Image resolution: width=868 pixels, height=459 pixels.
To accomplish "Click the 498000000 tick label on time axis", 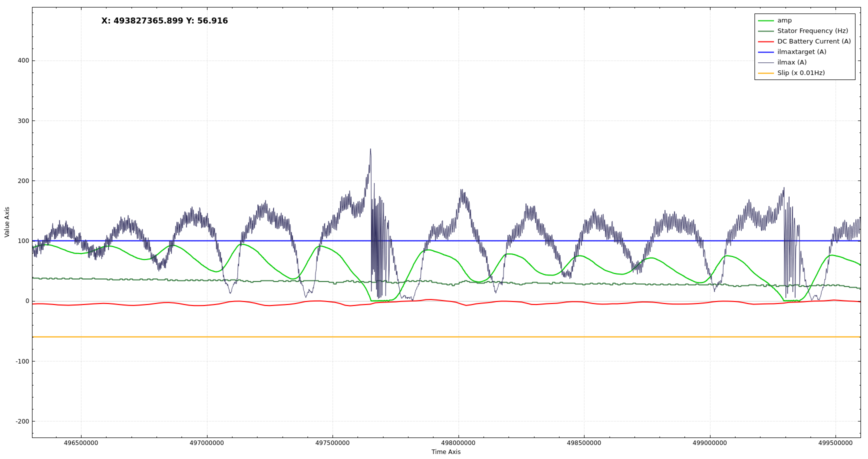I will point(458,443).
